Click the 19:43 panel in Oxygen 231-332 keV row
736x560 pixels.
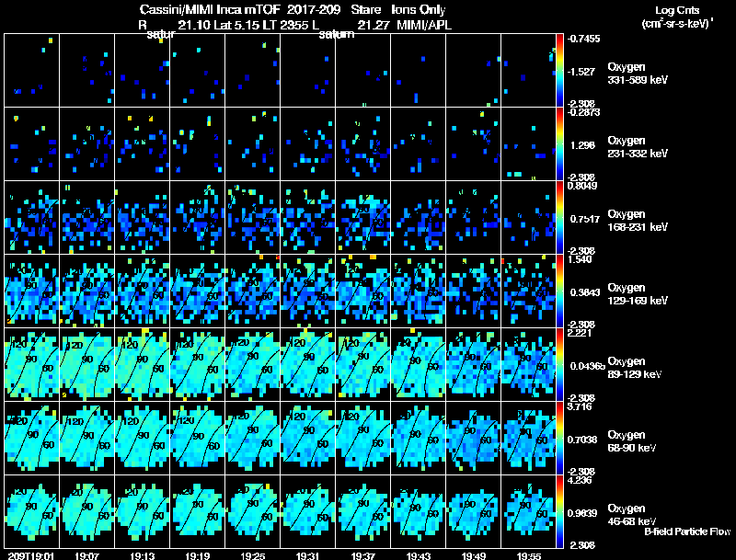click(419, 144)
